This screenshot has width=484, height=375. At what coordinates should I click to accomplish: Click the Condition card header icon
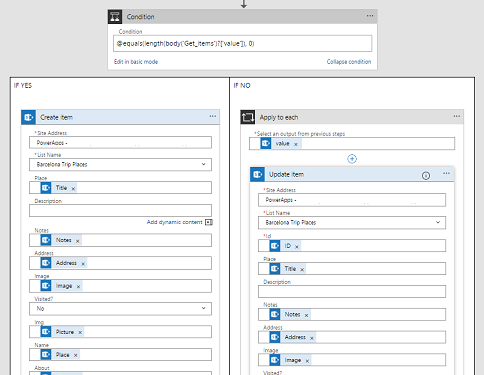pos(115,17)
